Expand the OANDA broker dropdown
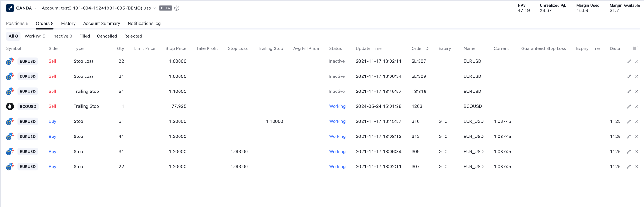644x207 pixels. (35, 8)
